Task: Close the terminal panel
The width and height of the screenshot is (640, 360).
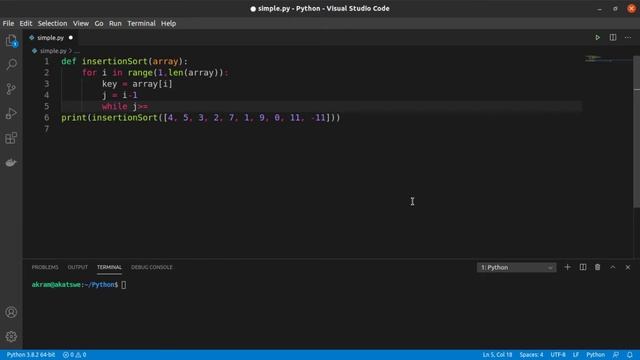Action: [x=628, y=267]
